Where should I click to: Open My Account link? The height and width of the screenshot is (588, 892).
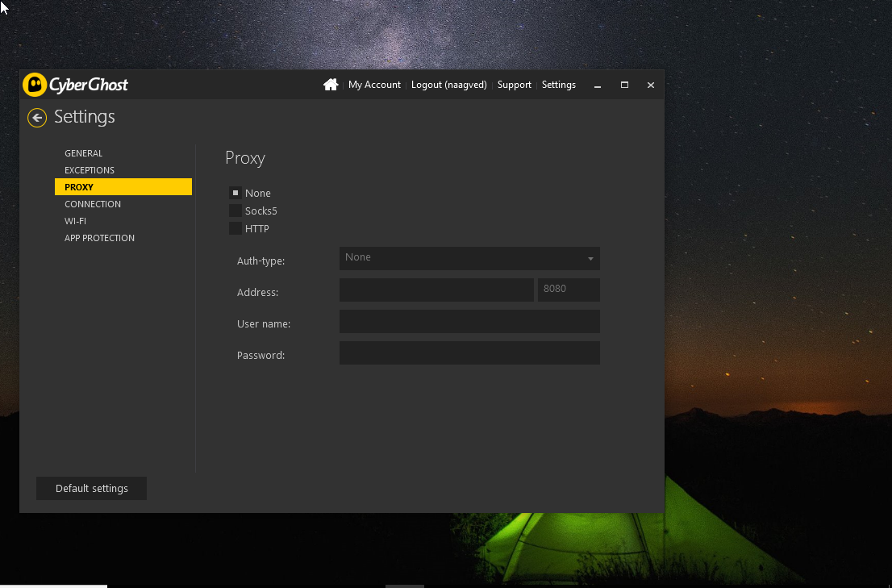(x=374, y=85)
